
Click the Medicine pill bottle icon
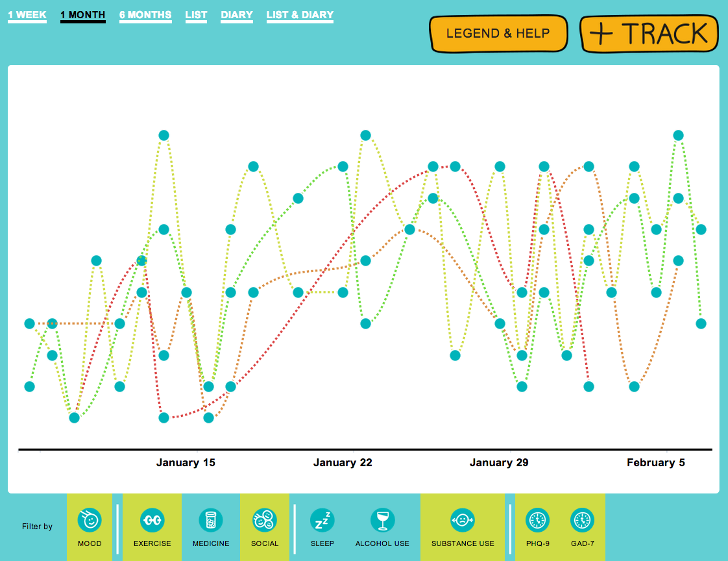211,520
